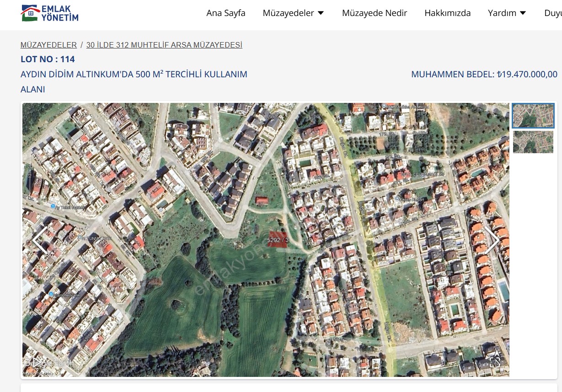562x392 pixels.
Task: Expand the Yardım dropdown menu
Action: click(x=507, y=13)
